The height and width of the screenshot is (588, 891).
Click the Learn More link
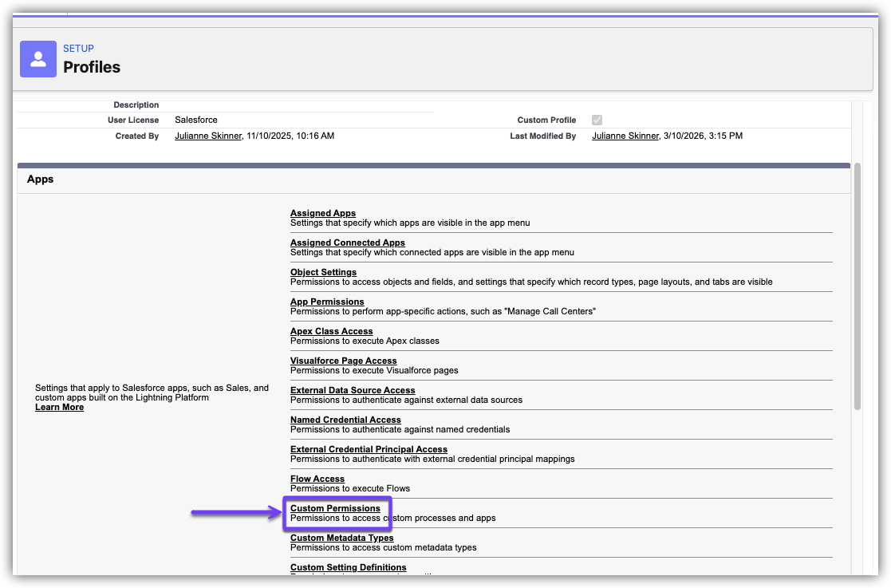tap(59, 408)
